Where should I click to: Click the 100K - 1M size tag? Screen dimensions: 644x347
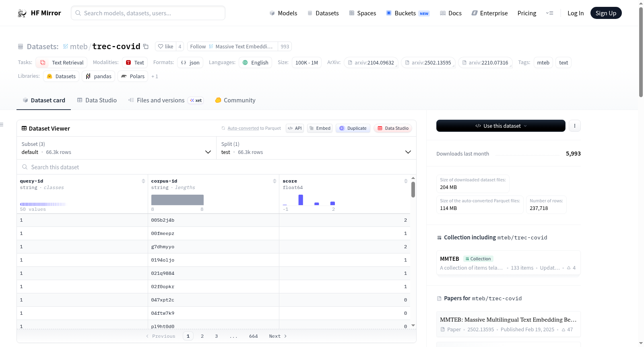(307, 62)
